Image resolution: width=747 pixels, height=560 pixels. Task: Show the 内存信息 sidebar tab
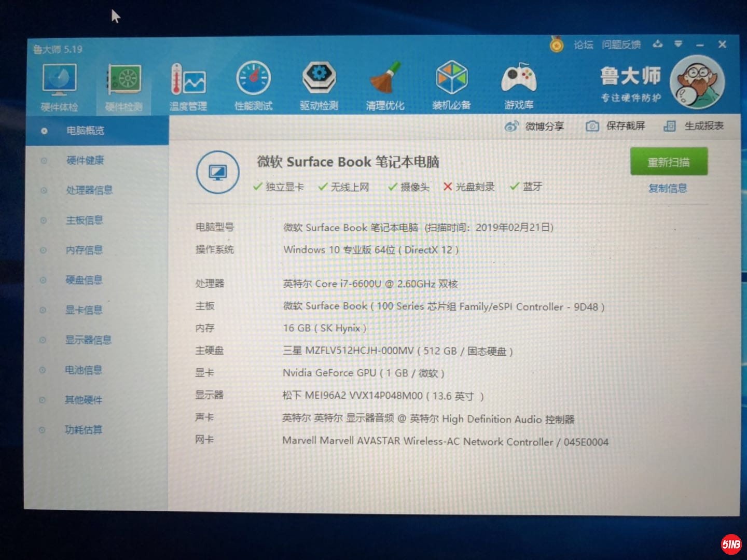point(97,250)
